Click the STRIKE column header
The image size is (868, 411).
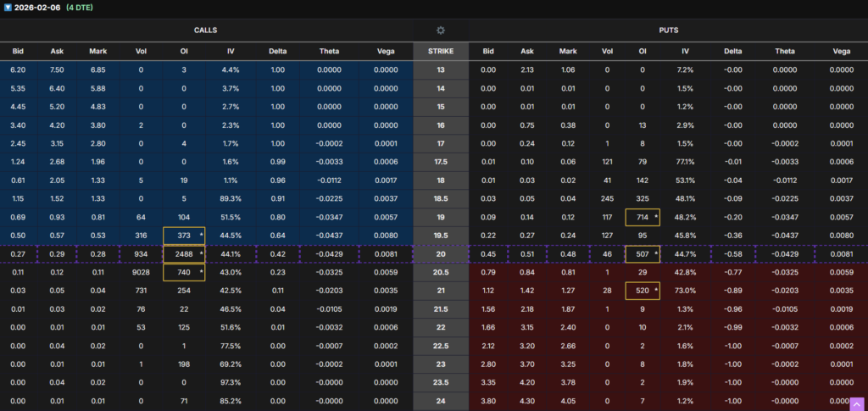440,51
